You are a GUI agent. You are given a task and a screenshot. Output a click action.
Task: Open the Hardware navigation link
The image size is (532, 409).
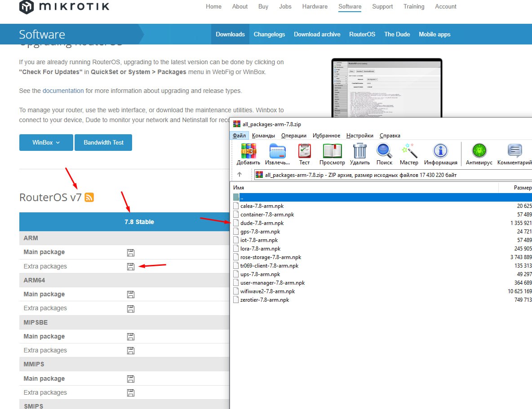pyautogui.click(x=315, y=6)
